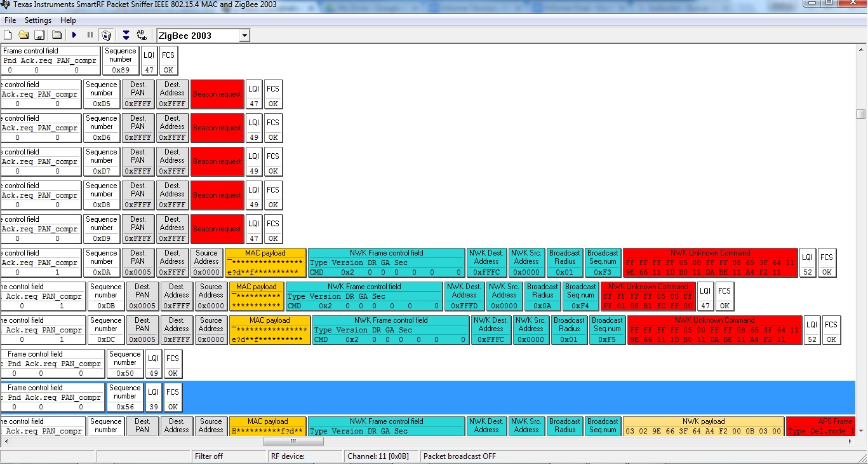Click the Broadcast Seq.num 0xF5 field
The width and height of the screenshot is (868, 464).
pos(607,330)
